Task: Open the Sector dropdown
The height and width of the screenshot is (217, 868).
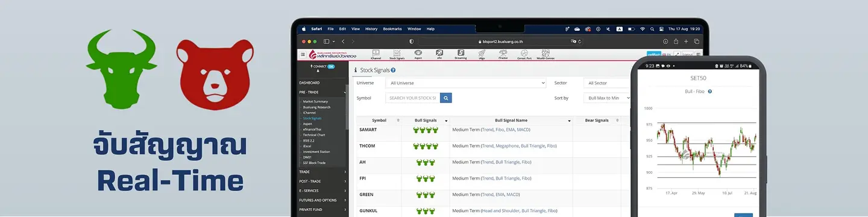Action: point(607,83)
